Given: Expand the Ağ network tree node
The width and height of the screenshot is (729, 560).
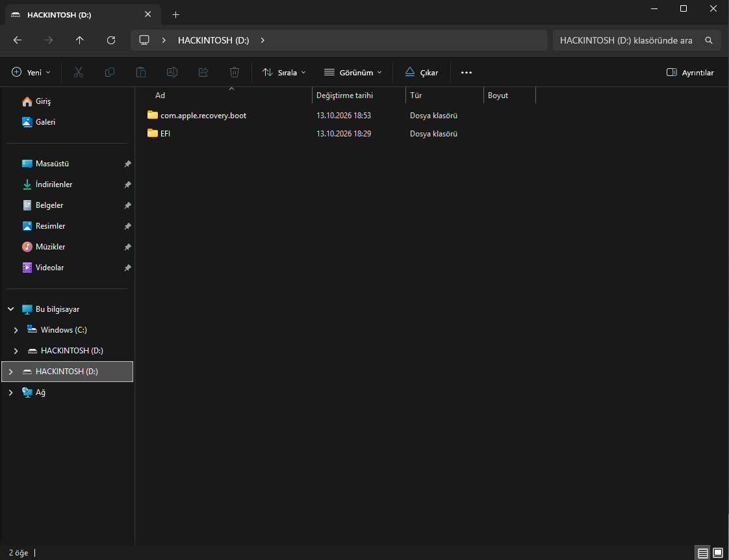Looking at the screenshot, I should click(10, 392).
